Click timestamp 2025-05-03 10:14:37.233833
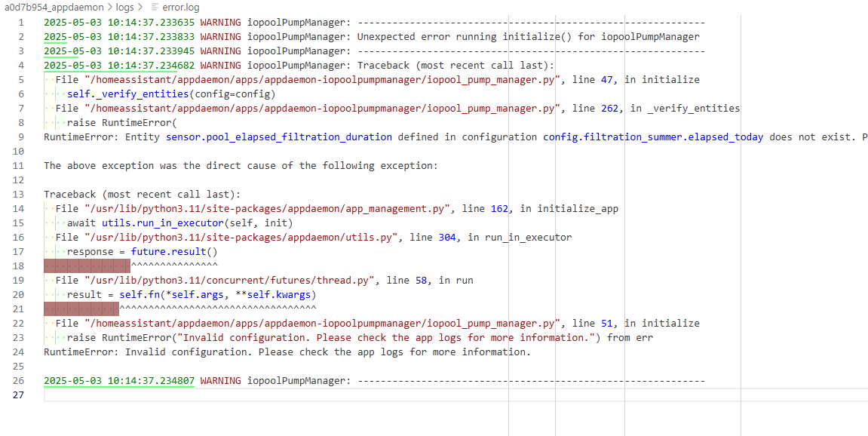 click(119, 37)
